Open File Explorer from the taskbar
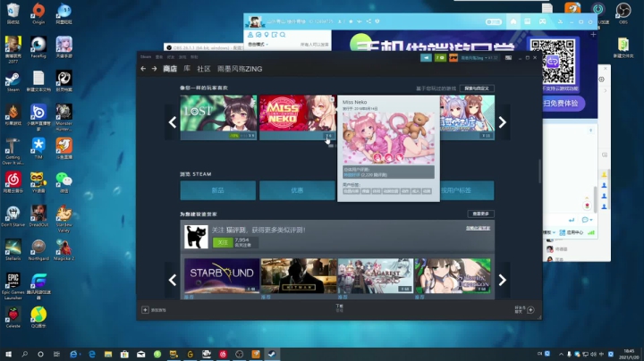 (108, 354)
